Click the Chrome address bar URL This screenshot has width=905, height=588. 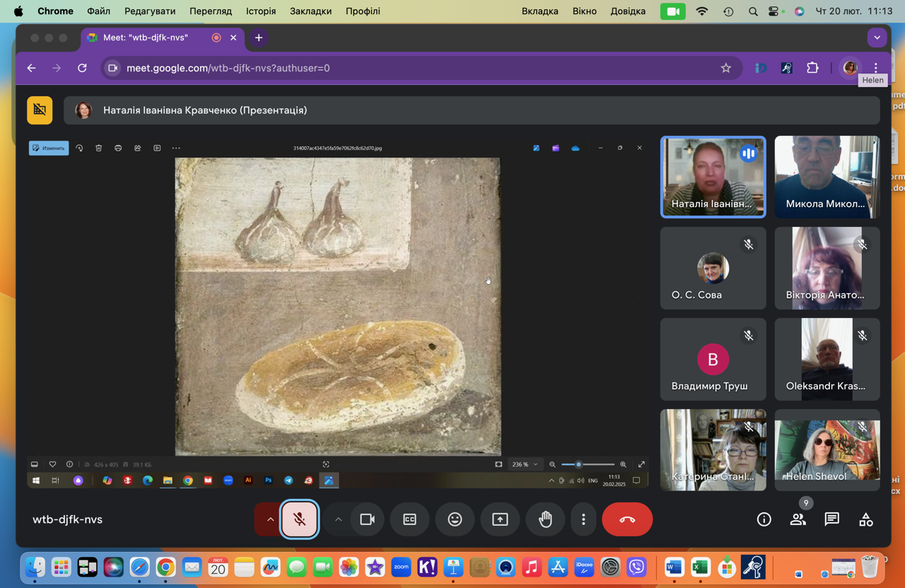(x=228, y=68)
